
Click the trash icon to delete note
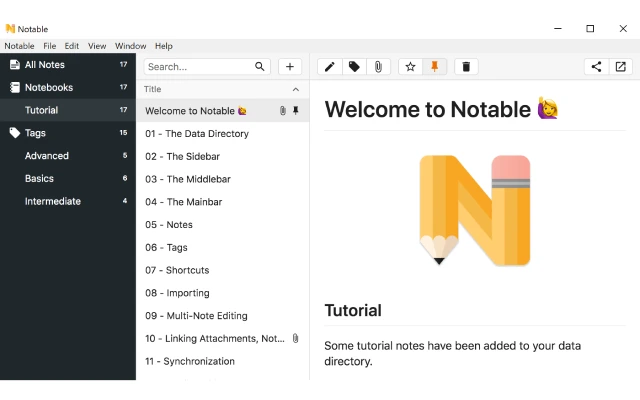pos(465,67)
